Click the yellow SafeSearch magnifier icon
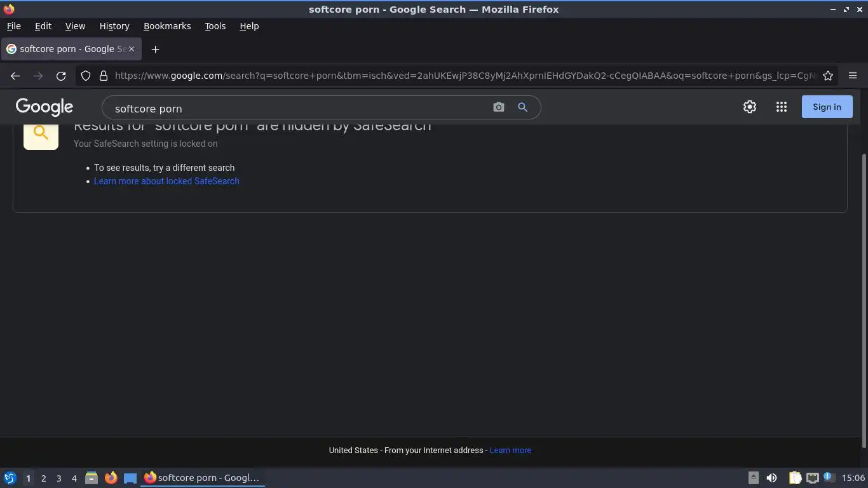This screenshot has width=868, height=488. click(x=41, y=132)
